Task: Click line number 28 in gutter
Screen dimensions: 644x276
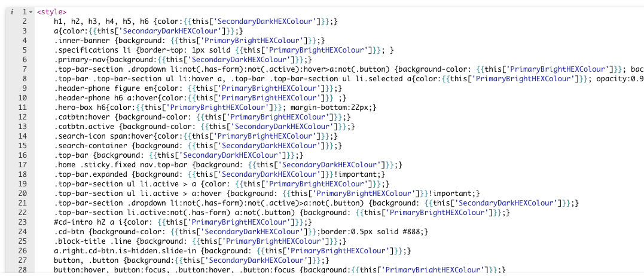Action: (x=24, y=270)
